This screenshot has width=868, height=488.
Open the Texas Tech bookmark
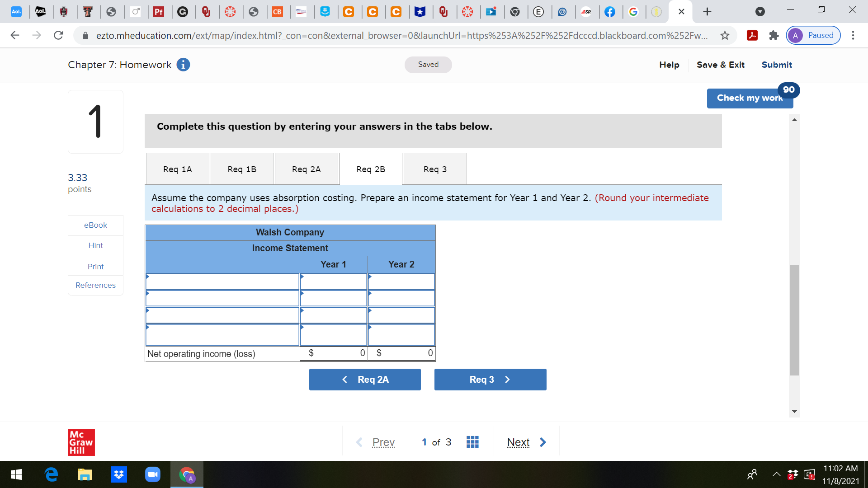[89, 12]
